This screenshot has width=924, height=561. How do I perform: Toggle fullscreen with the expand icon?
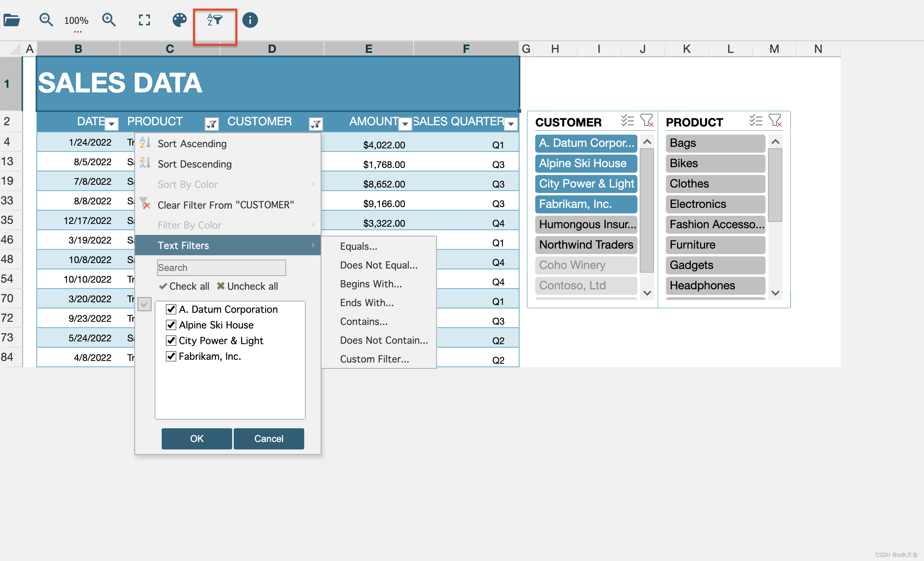tap(144, 20)
